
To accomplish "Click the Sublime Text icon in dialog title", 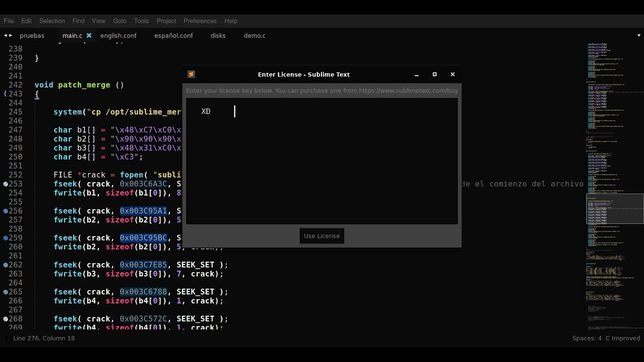I will coord(191,74).
